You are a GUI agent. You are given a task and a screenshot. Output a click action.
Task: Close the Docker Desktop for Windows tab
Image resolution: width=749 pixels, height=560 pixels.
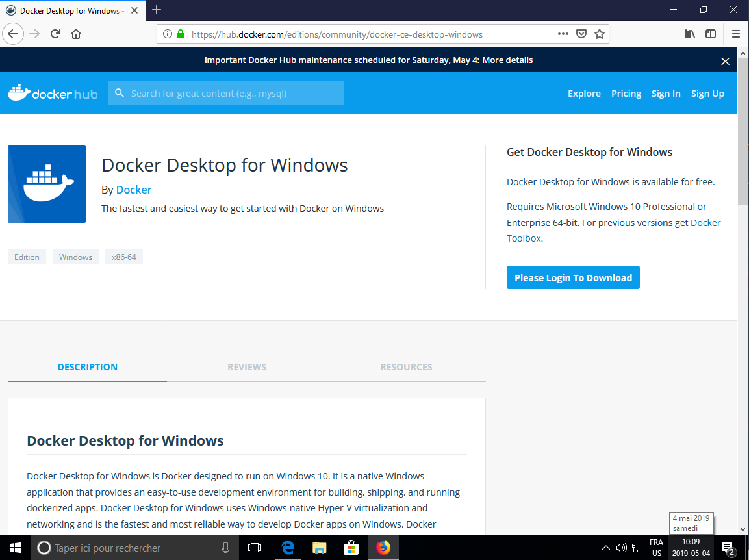click(134, 10)
